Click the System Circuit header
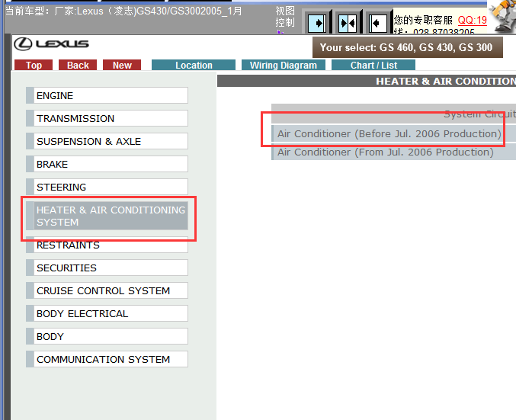 coord(393,114)
